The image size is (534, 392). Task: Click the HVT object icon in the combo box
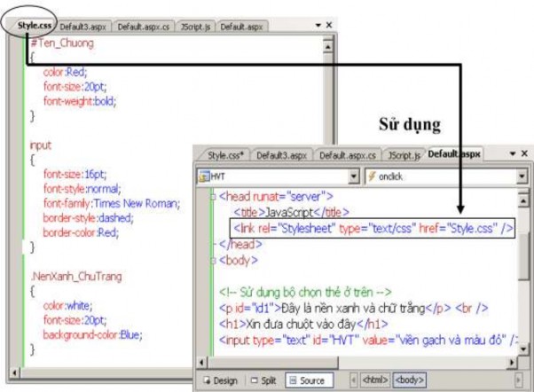point(204,176)
